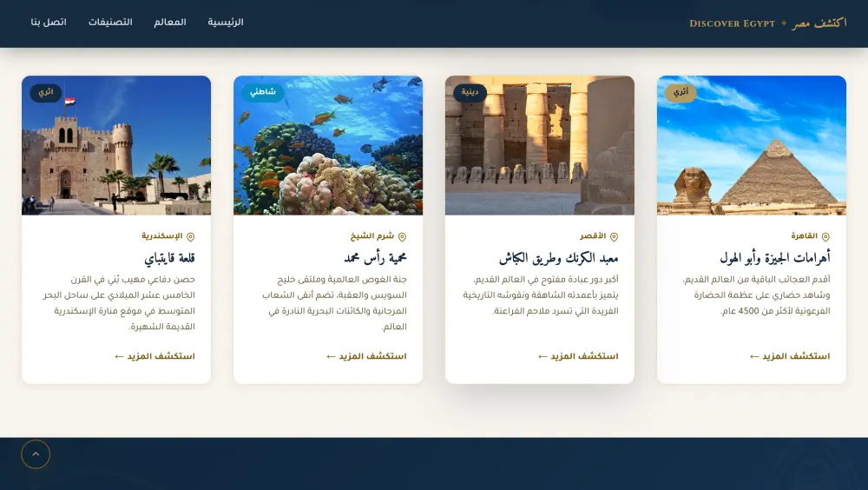Click the دينية badge on the Karnak photo
868x490 pixels.
(x=470, y=93)
